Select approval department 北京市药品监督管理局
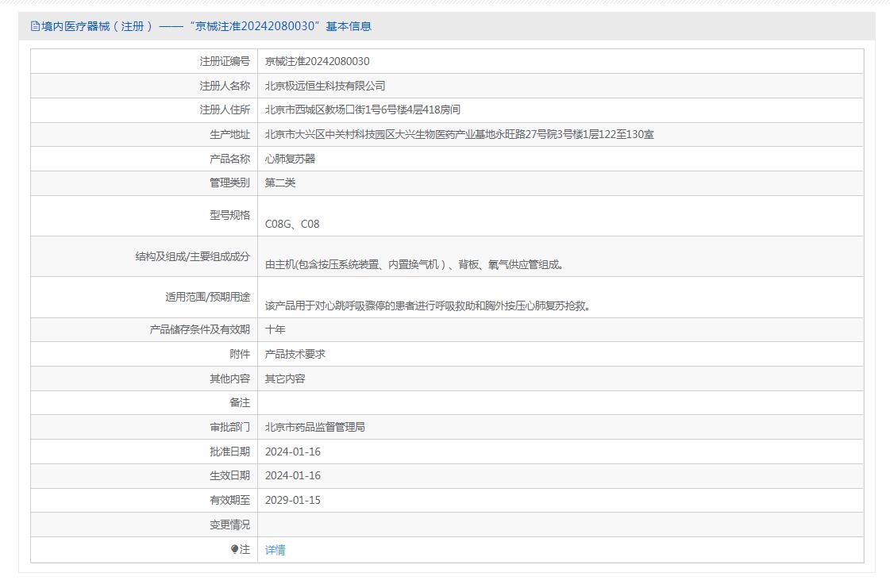 [315, 427]
